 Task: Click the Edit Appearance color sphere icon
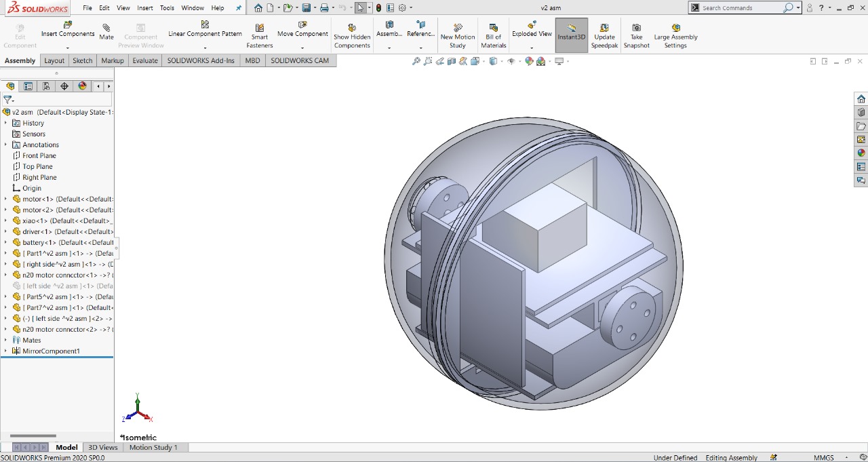coord(530,61)
